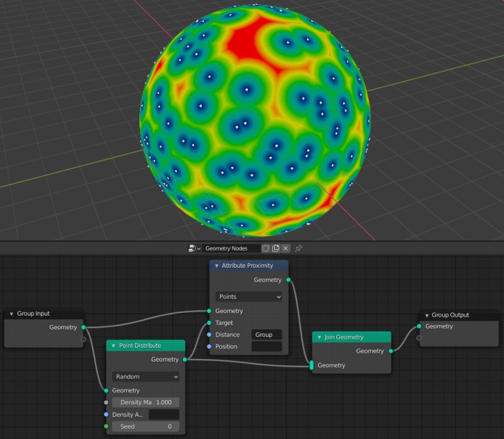The width and height of the screenshot is (504, 439).
Task: Open the Random distribution method dropdown
Action: (x=145, y=376)
